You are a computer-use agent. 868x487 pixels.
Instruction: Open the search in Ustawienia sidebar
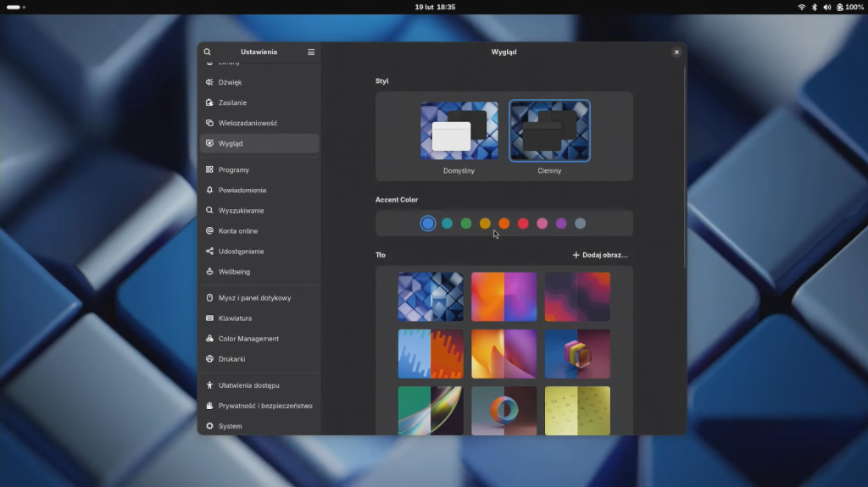pyautogui.click(x=207, y=52)
